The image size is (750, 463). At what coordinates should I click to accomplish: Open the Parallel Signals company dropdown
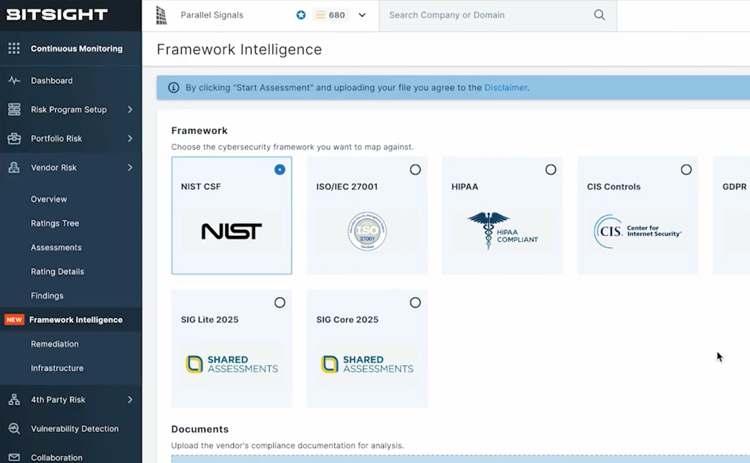[x=362, y=16]
